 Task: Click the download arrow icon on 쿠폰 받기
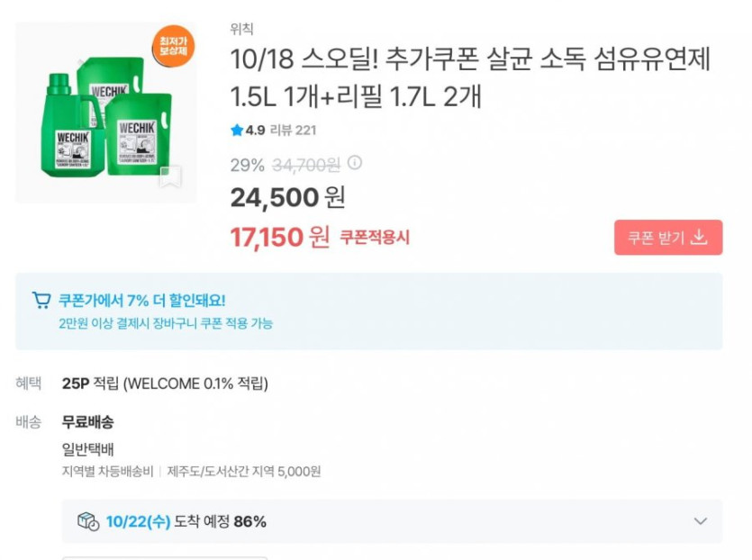pos(699,238)
